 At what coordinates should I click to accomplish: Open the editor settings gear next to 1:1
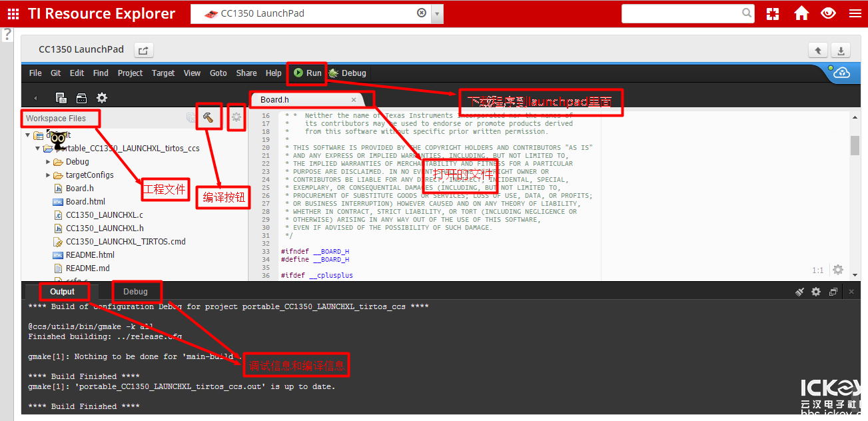(x=838, y=270)
